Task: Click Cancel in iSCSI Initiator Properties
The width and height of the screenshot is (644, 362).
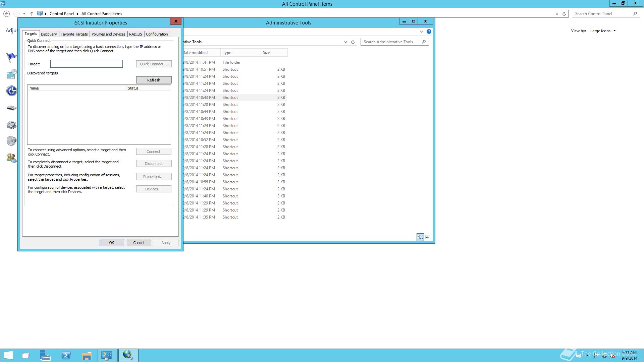Action: 139,243
